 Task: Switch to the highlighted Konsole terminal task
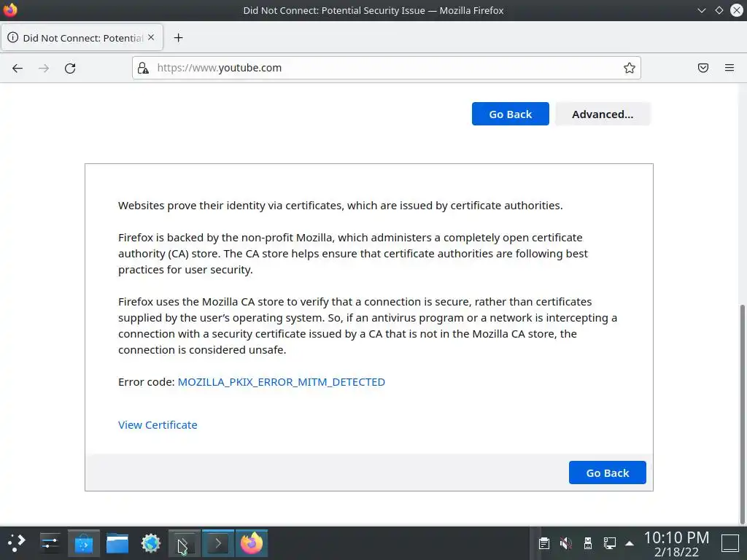[x=218, y=542]
